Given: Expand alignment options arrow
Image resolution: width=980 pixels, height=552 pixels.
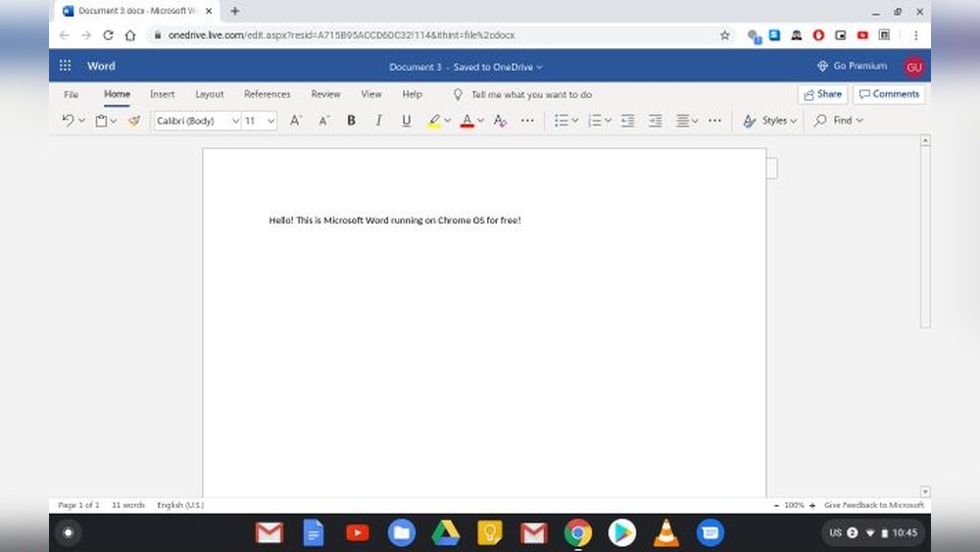Looking at the screenshot, I should (x=695, y=121).
